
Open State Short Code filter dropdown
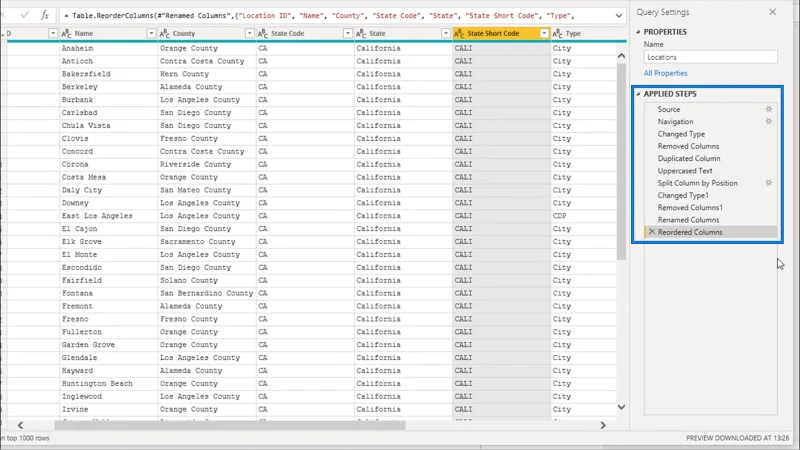[544, 33]
